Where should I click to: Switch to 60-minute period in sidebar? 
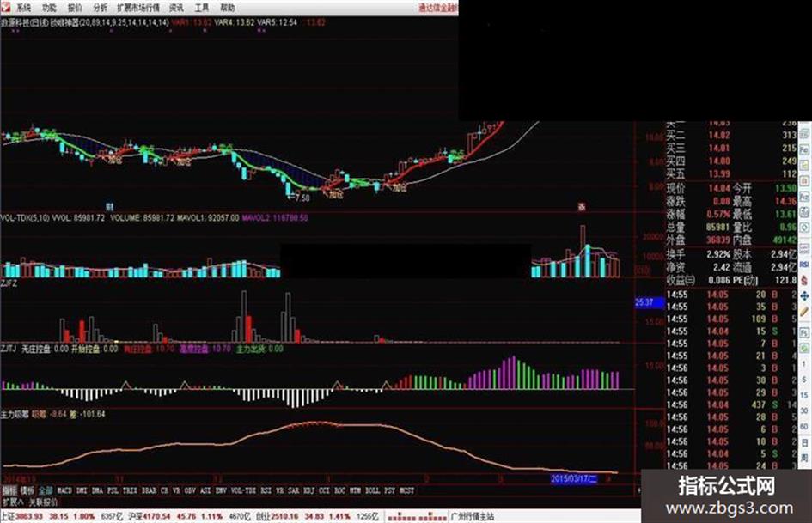[805, 427]
